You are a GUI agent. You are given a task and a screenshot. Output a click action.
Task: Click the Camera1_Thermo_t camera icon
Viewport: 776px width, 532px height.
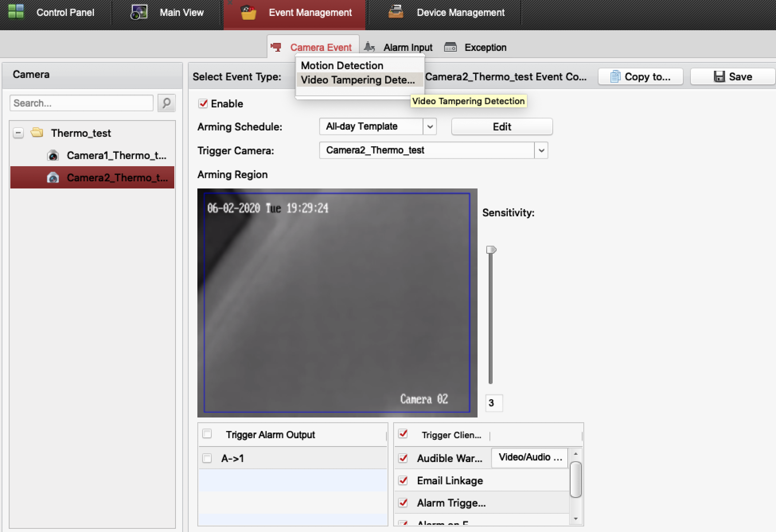pos(53,155)
